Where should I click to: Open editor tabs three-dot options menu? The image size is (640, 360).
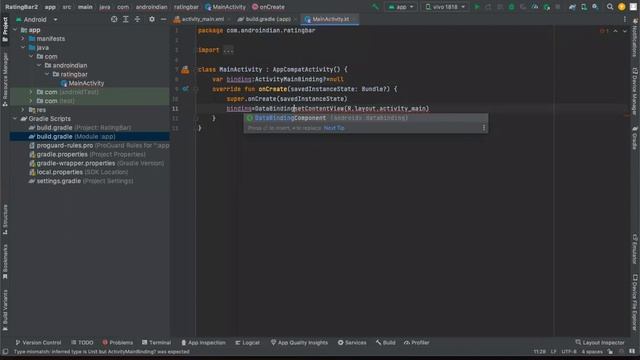[624, 19]
